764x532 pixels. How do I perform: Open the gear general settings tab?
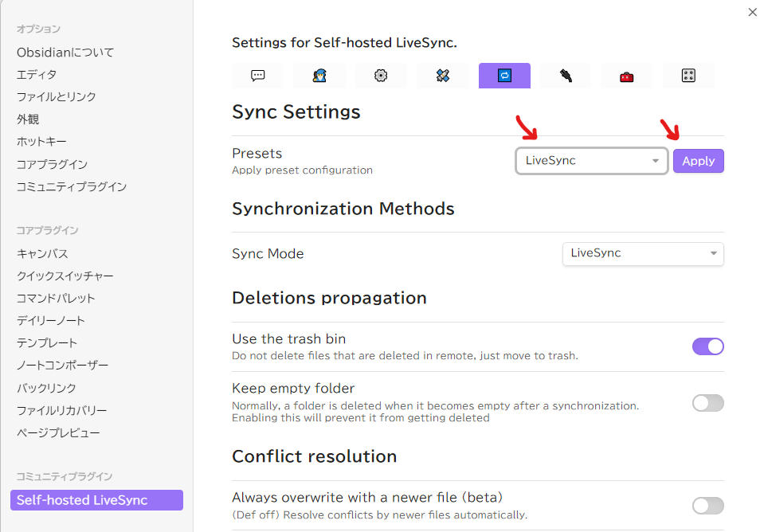[x=381, y=76]
